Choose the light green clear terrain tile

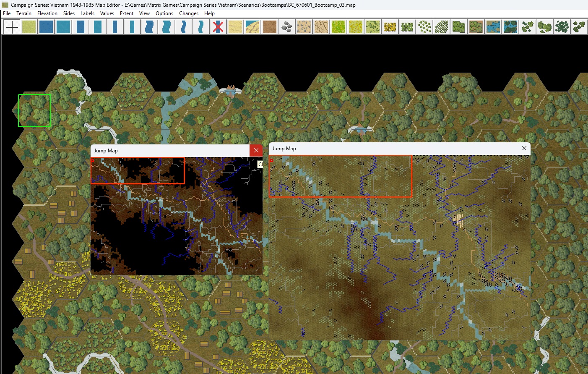pyautogui.click(x=29, y=27)
